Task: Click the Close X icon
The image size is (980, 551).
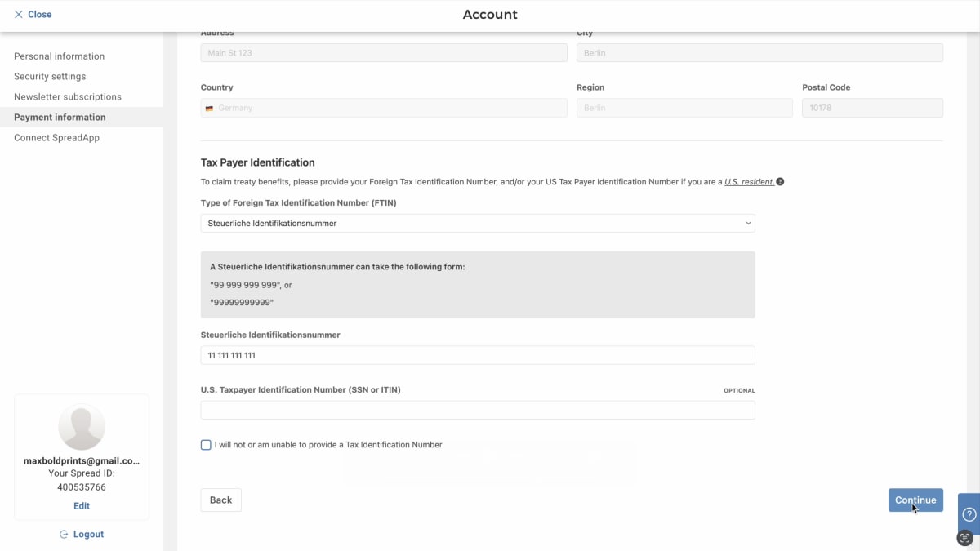Action: coord(18,15)
